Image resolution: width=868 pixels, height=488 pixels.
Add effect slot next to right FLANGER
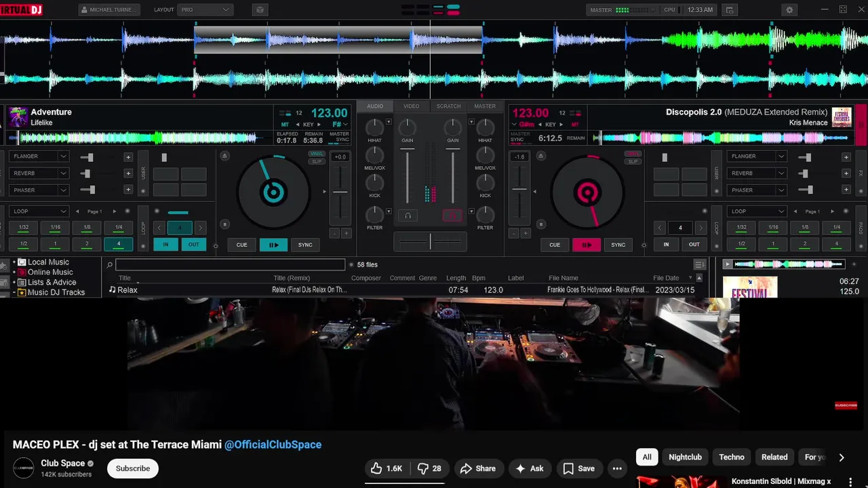[846, 157]
